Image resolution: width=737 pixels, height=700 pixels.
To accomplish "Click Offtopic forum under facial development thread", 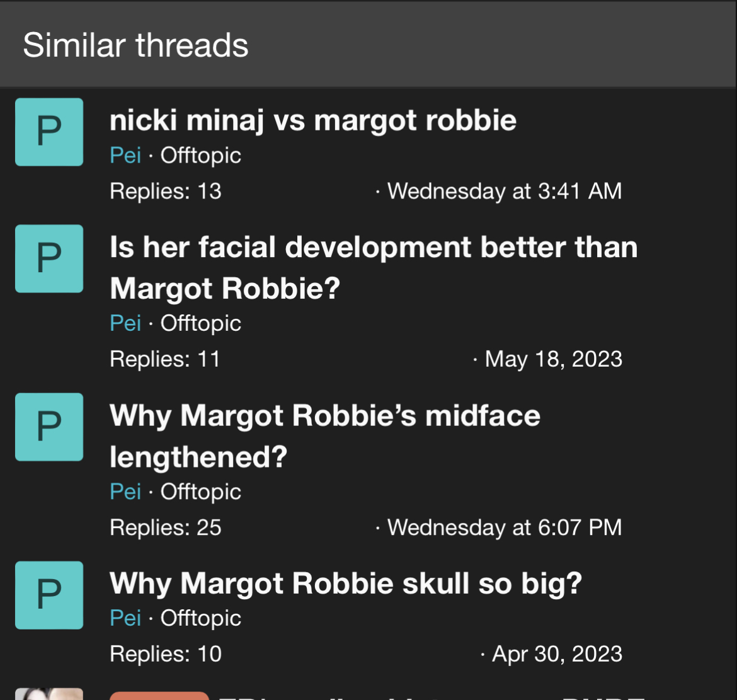I will tap(201, 323).
